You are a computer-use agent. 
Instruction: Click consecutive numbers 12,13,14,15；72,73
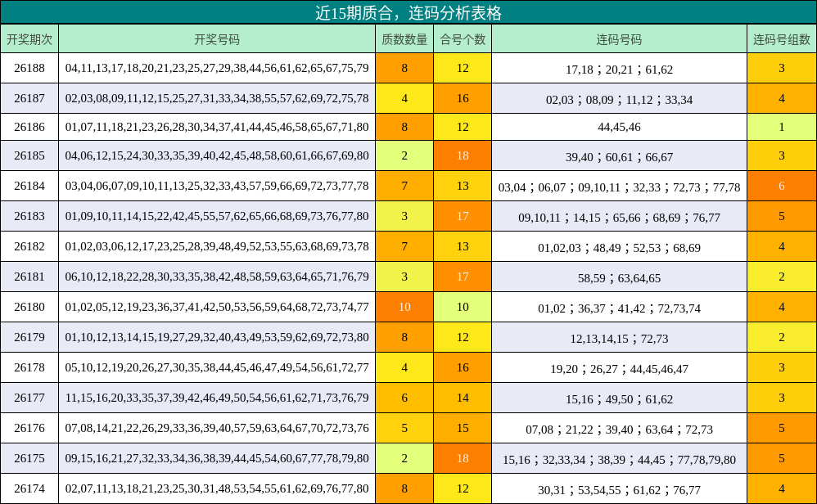coord(619,339)
